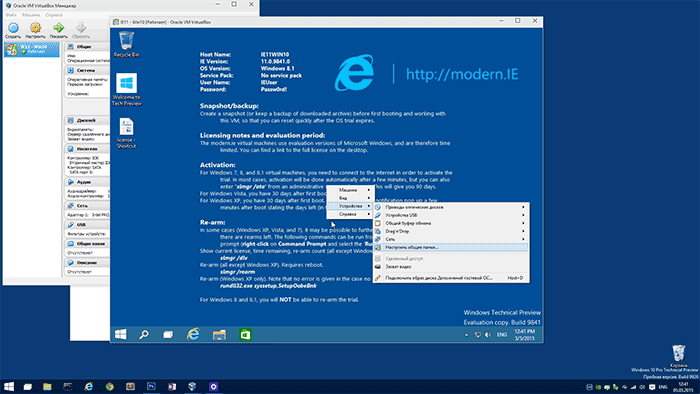Click the shared folder icon in Devices menu
Viewport: 700px width, 394px height.
click(378, 247)
